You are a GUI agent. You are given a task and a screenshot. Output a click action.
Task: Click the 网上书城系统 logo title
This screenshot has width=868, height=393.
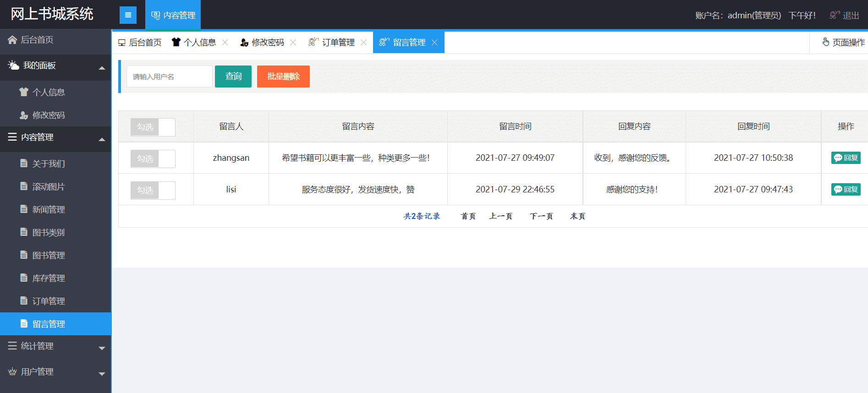(x=52, y=14)
